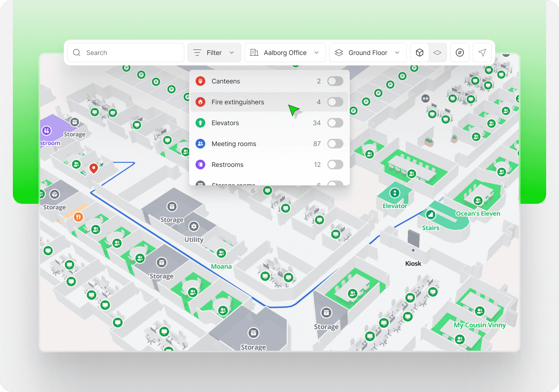The width and height of the screenshot is (559, 392).
Task: Click the Stairs label on map
Action: (x=430, y=228)
